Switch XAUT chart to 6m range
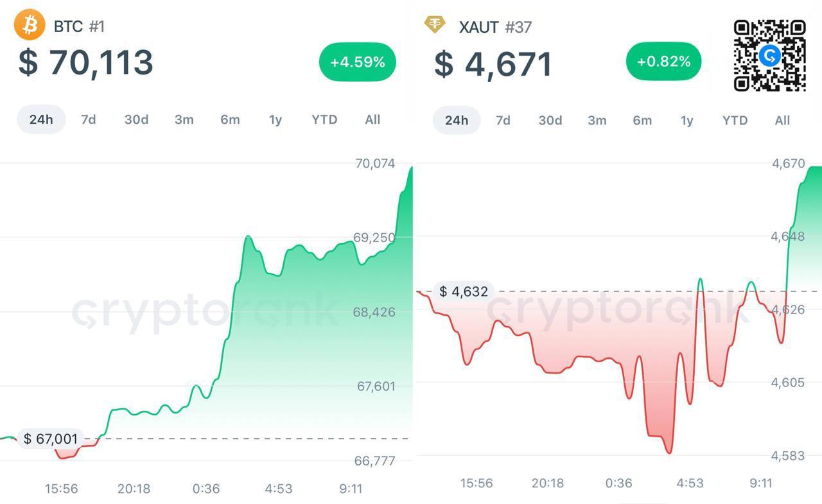Viewport: 822px width, 504px height. pyautogui.click(x=642, y=120)
